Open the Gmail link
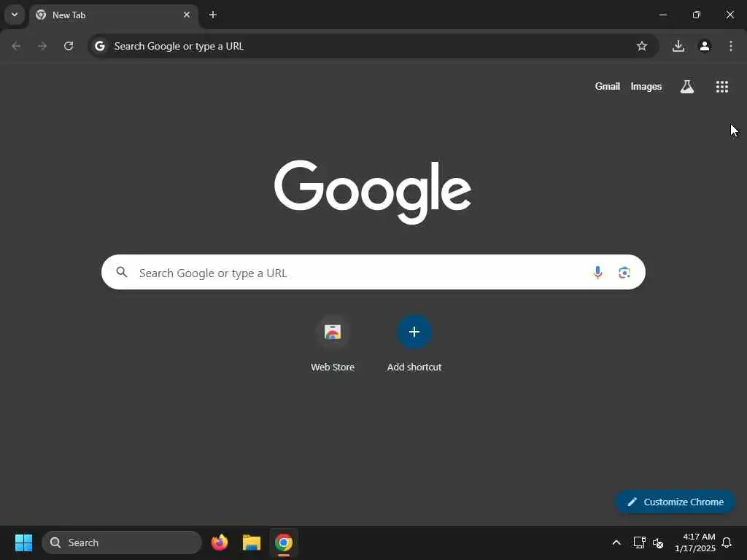This screenshot has height=560, width=747. [x=607, y=87]
